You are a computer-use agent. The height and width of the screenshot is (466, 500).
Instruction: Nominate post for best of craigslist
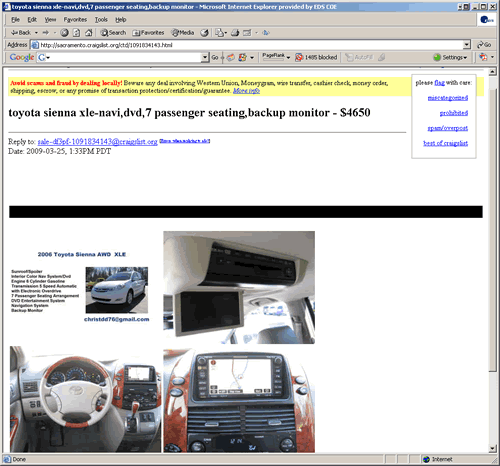[x=445, y=143]
